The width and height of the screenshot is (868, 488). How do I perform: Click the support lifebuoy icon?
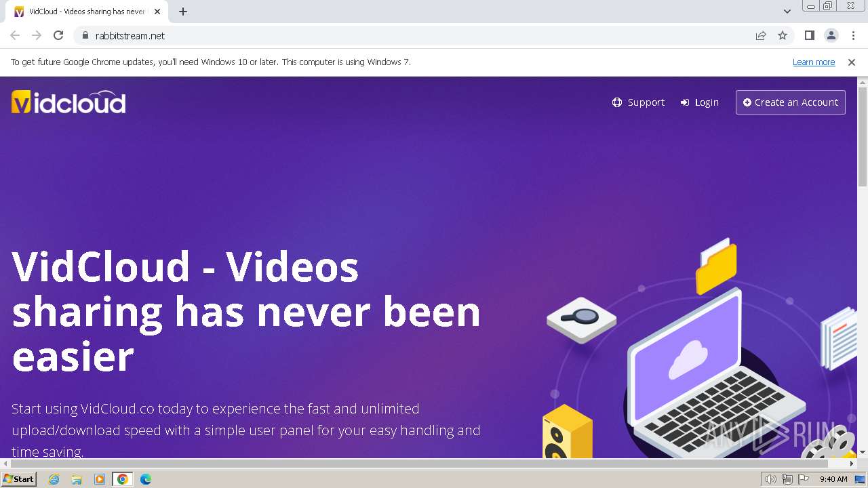pyautogui.click(x=617, y=102)
